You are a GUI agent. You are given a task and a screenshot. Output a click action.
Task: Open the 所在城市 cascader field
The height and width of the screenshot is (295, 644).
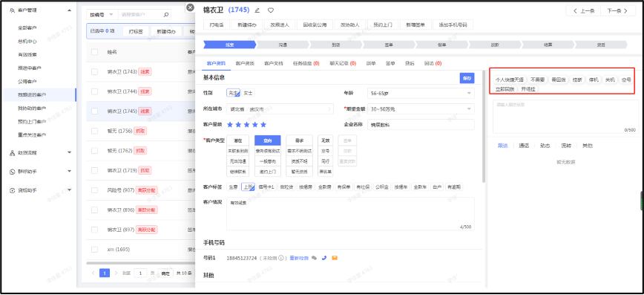pyautogui.click(x=280, y=109)
